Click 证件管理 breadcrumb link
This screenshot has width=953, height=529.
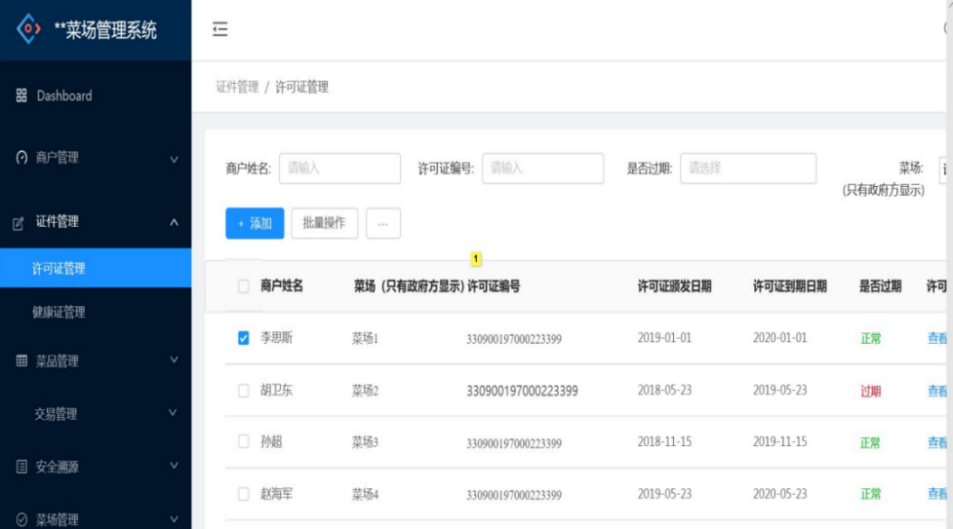(x=237, y=87)
